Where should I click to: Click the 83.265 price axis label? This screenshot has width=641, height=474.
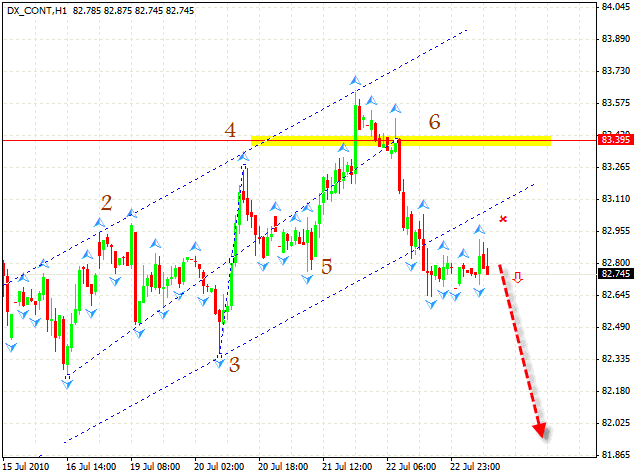616,167
